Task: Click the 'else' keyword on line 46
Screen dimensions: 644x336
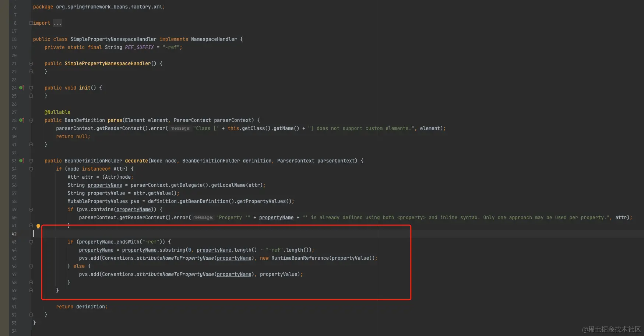Action: pos(79,266)
